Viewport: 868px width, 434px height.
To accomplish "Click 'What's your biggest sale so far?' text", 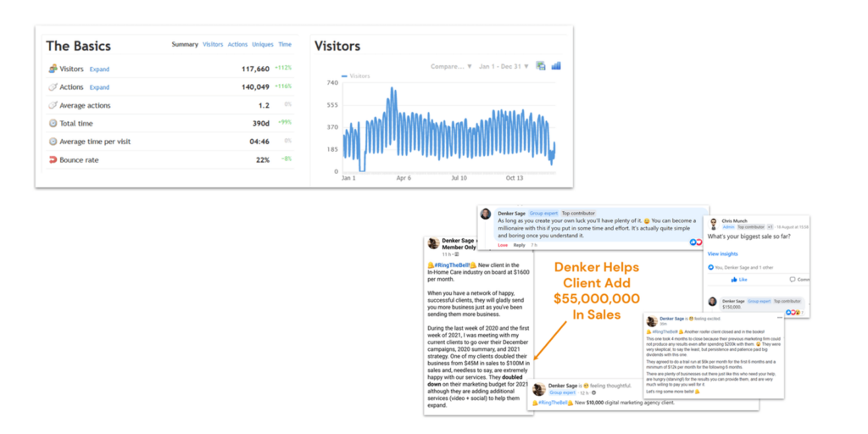I will pyautogui.click(x=748, y=237).
